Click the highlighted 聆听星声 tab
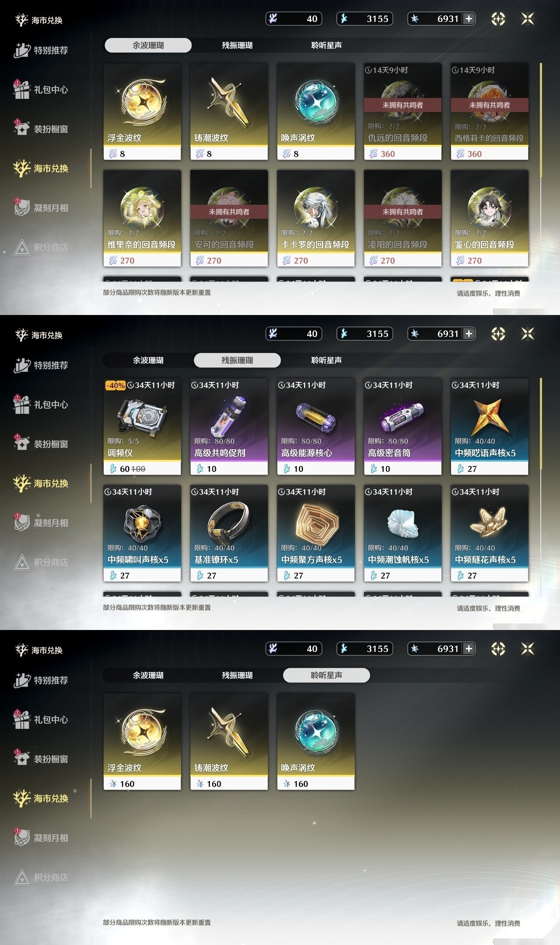560x945 pixels. coord(326,675)
